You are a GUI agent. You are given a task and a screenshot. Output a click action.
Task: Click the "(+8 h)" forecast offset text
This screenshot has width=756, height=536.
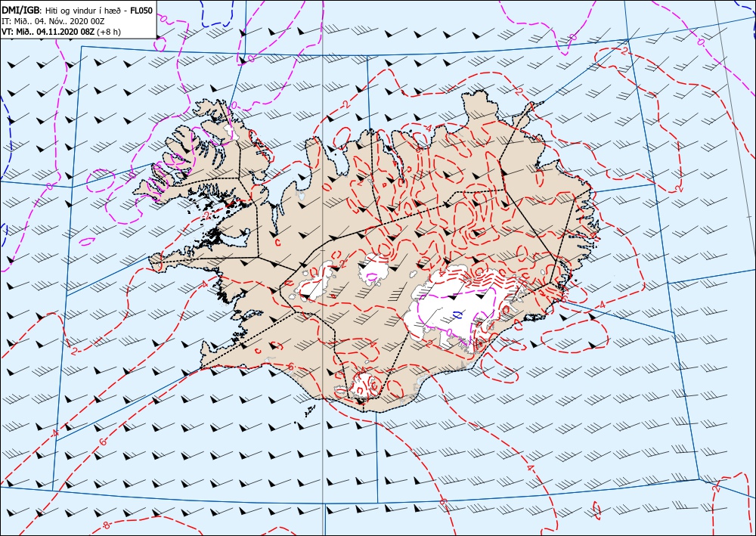[x=108, y=32]
